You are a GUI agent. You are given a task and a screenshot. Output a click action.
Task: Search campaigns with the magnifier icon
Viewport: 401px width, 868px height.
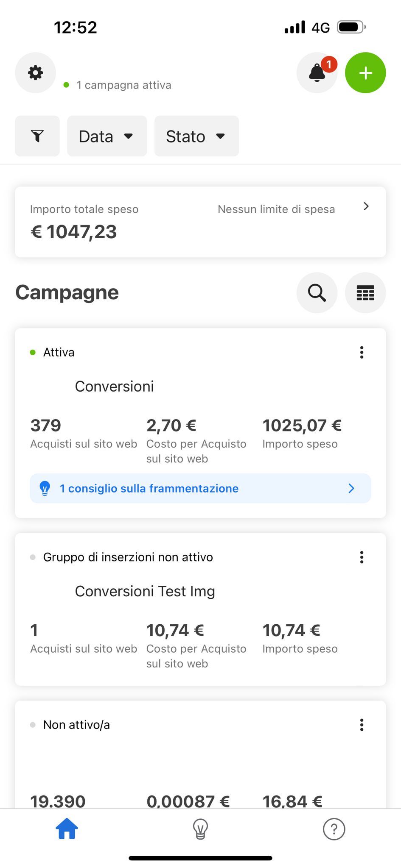point(317,293)
